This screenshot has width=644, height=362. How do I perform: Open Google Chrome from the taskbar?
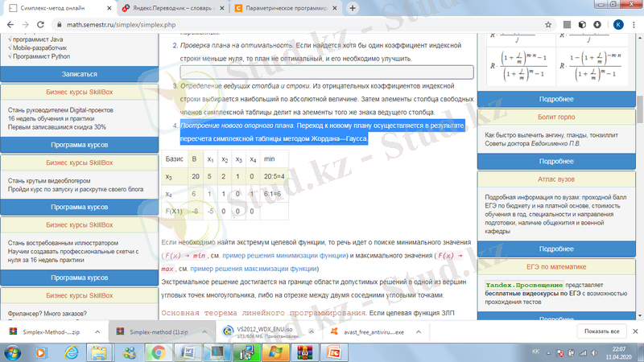pos(158,352)
